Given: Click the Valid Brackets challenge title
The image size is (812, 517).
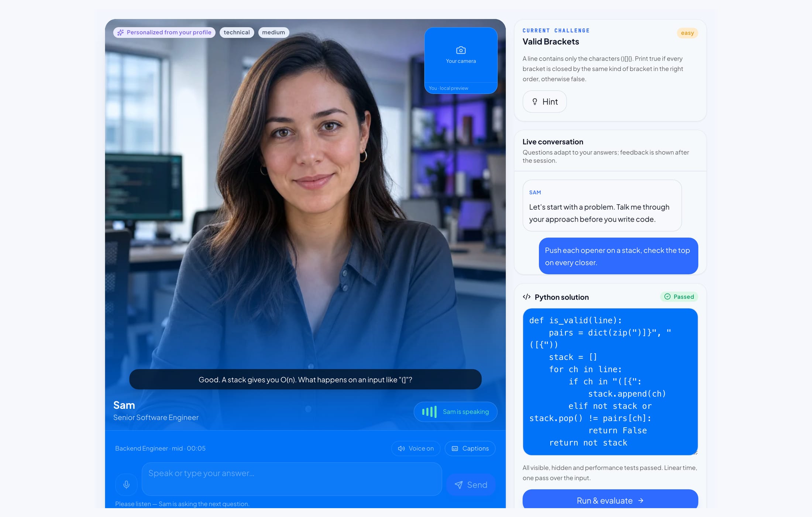Looking at the screenshot, I should point(551,42).
